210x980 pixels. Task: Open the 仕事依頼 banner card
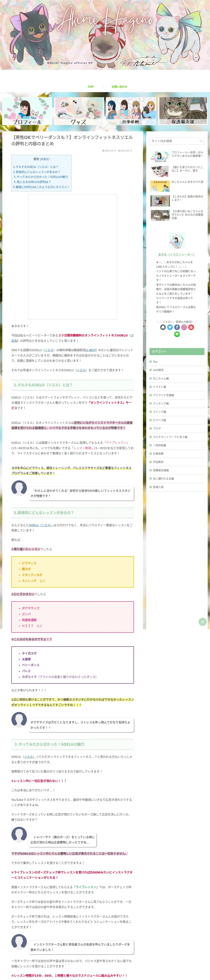(x=131, y=111)
